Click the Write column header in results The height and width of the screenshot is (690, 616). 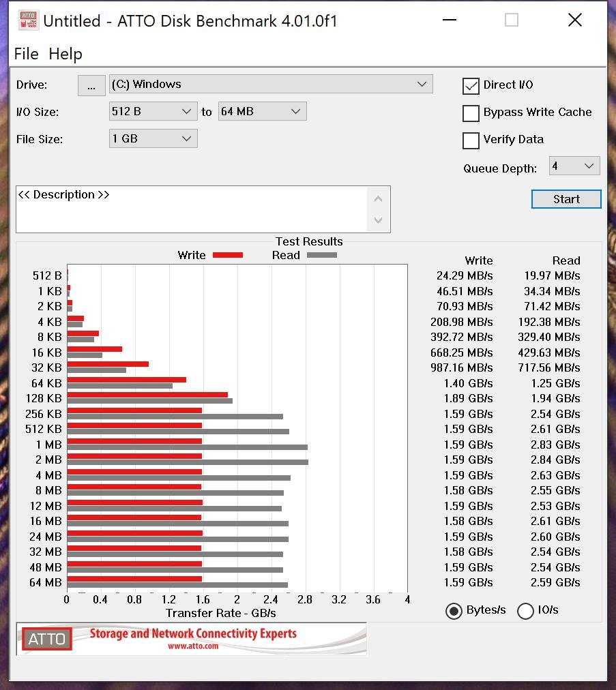tap(479, 260)
